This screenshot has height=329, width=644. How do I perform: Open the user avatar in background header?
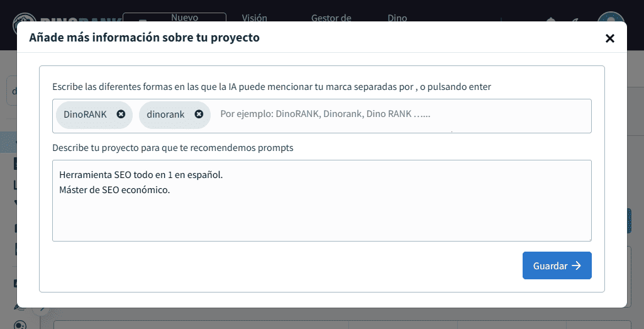pos(611,16)
